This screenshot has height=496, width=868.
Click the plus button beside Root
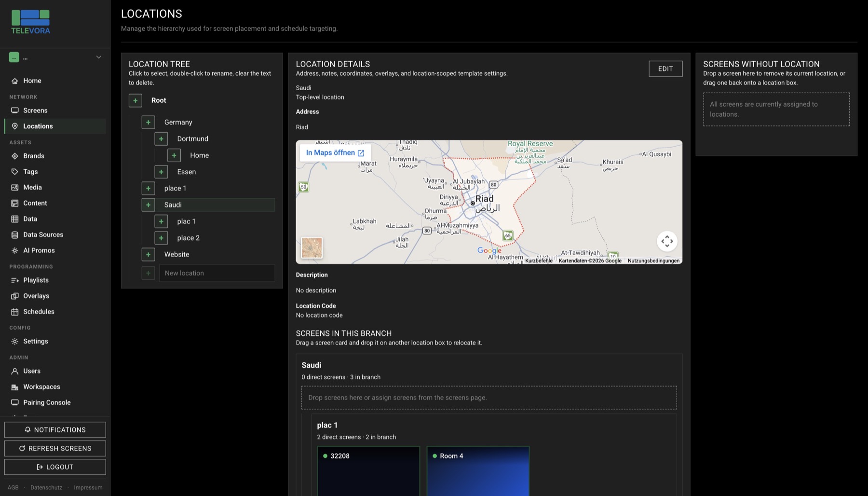136,100
